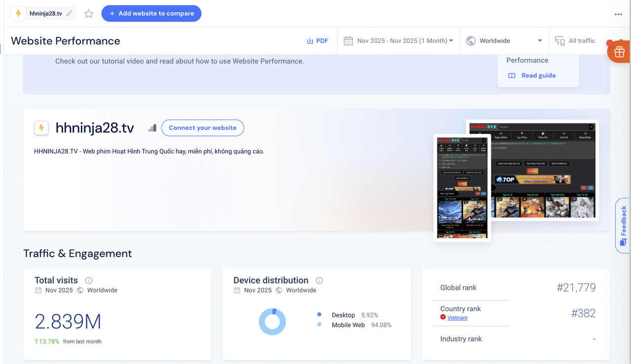The width and height of the screenshot is (631, 364).
Task: Click the Global rank #21,779 value
Action: click(576, 288)
